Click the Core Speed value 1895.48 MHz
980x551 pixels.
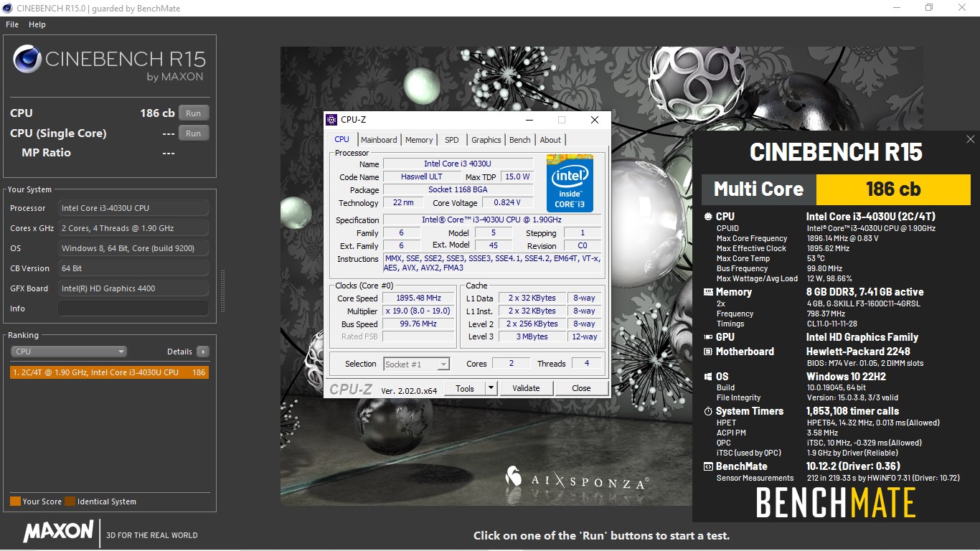(x=419, y=298)
